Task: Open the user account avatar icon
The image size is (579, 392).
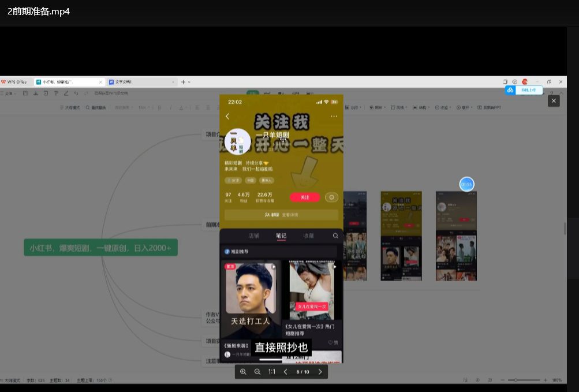Action: (x=524, y=81)
